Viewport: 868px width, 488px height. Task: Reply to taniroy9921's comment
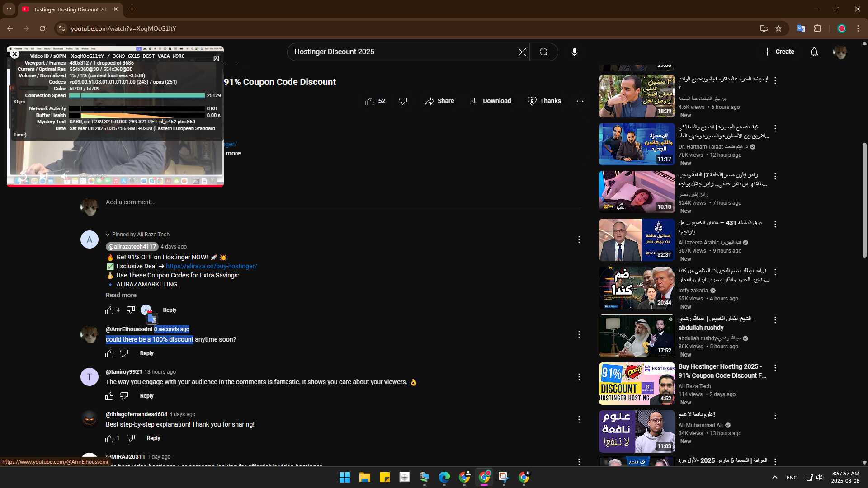point(146,396)
